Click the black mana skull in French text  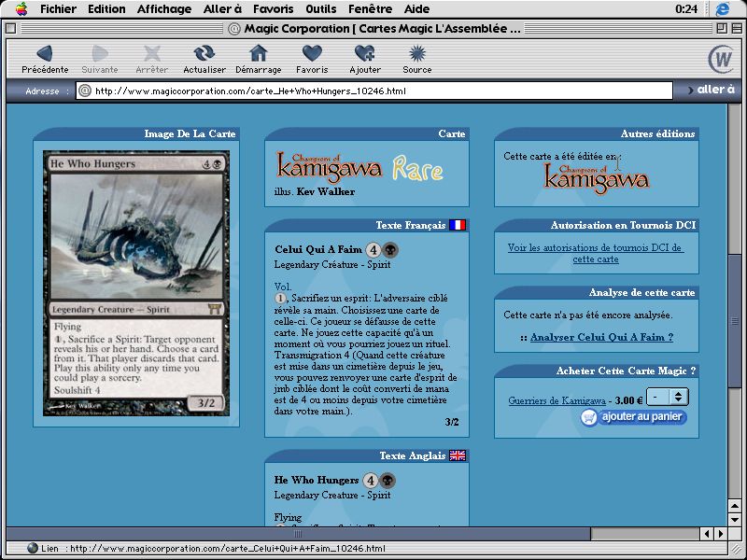[x=390, y=249]
